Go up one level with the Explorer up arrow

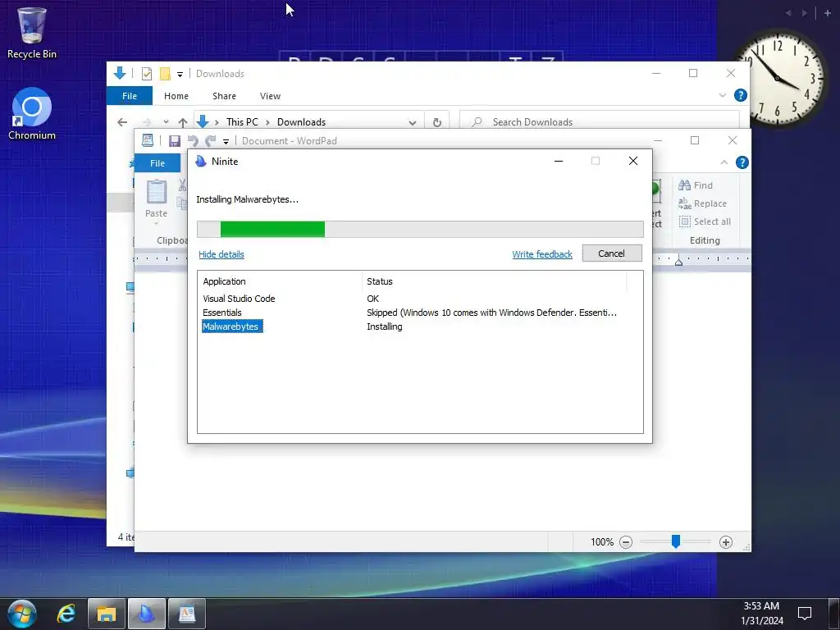(183, 122)
